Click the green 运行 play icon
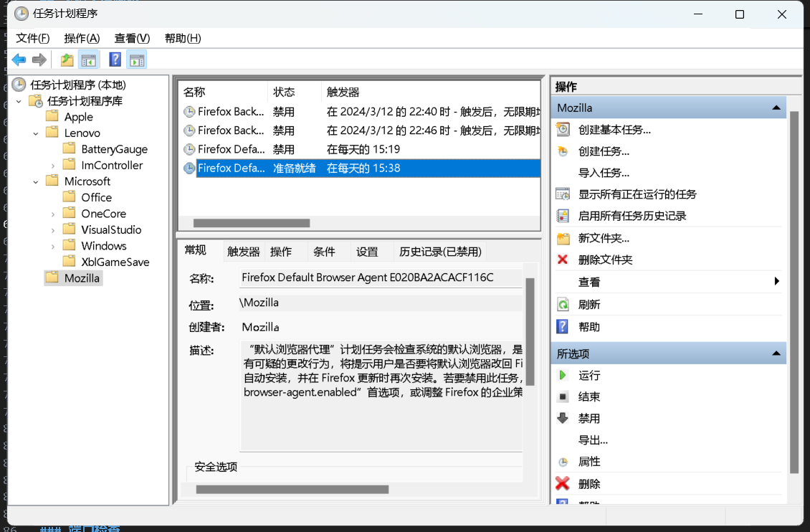The height and width of the screenshot is (532, 810). pos(563,375)
